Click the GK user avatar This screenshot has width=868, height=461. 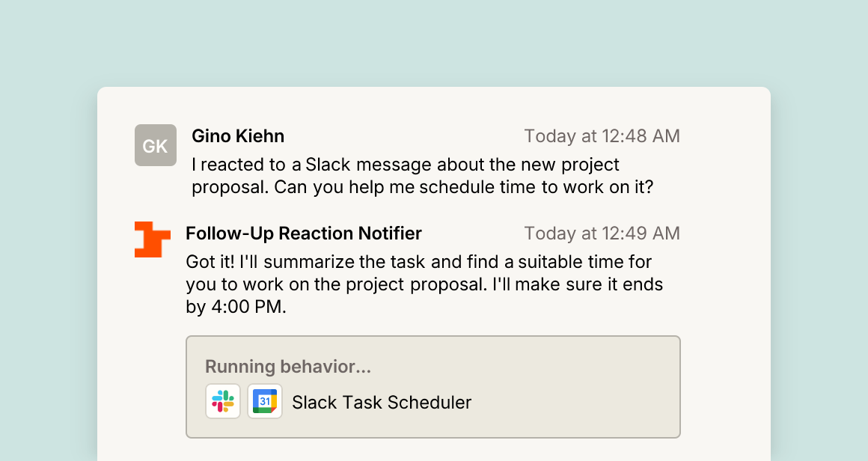click(156, 145)
